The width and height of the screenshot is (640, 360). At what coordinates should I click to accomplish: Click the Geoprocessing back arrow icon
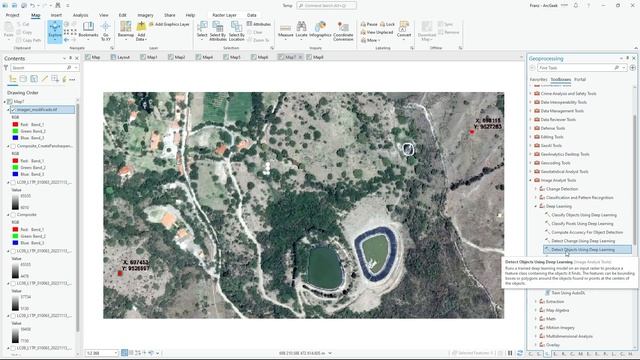[532, 68]
